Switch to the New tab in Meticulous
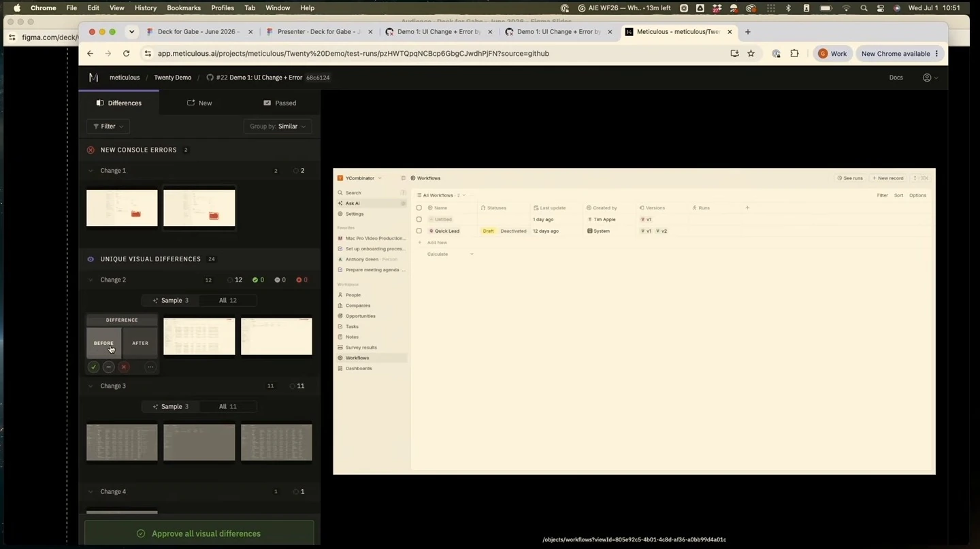 [199, 103]
